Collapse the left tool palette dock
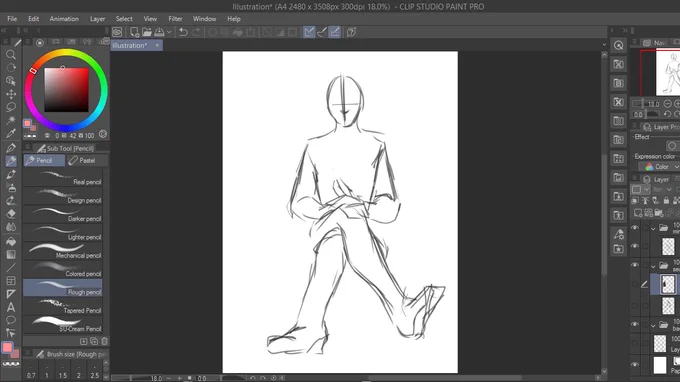This screenshot has height=382, width=680. click(x=4, y=30)
